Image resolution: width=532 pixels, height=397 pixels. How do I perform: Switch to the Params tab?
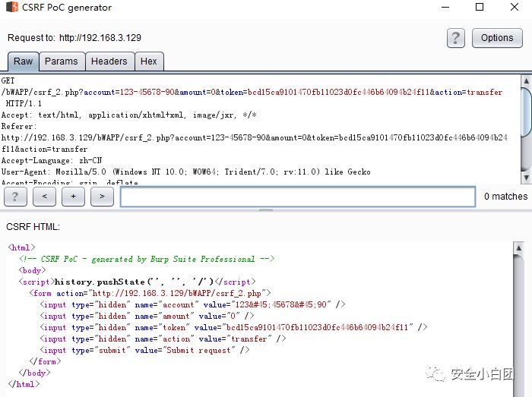pyautogui.click(x=62, y=61)
